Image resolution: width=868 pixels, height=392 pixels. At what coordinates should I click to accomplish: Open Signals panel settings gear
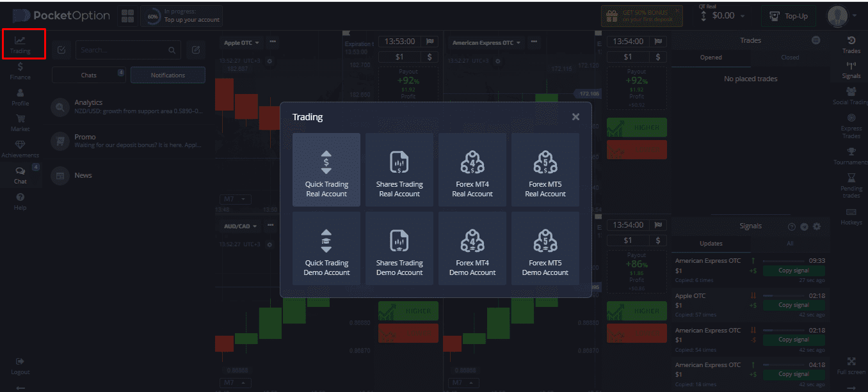[x=816, y=226]
